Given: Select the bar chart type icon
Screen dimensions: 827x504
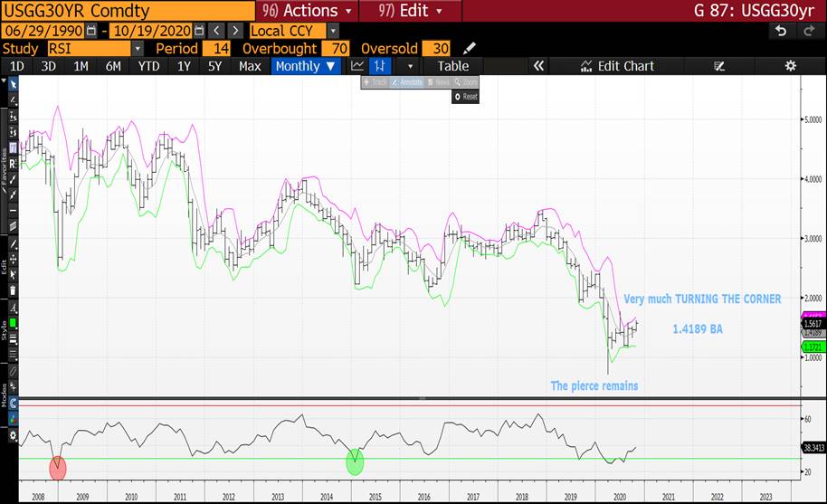Looking at the screenshot, I should (380, 66).
